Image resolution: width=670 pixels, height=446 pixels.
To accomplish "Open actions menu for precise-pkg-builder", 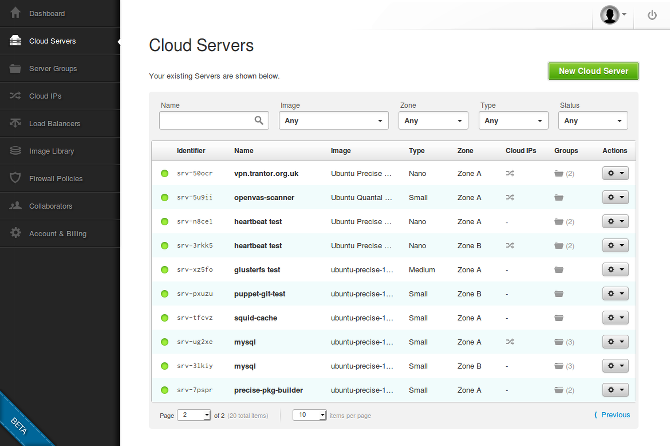I will point(615,390).
